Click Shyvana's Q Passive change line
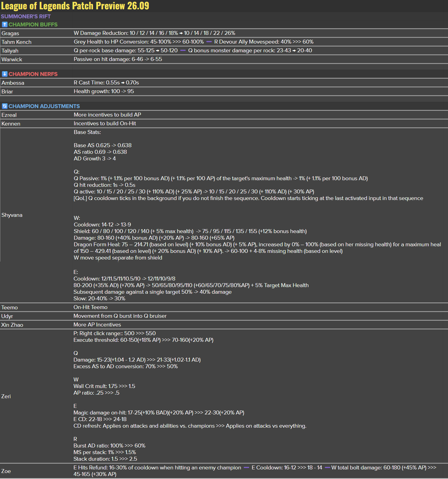448x479 pixels. (221, 178)
